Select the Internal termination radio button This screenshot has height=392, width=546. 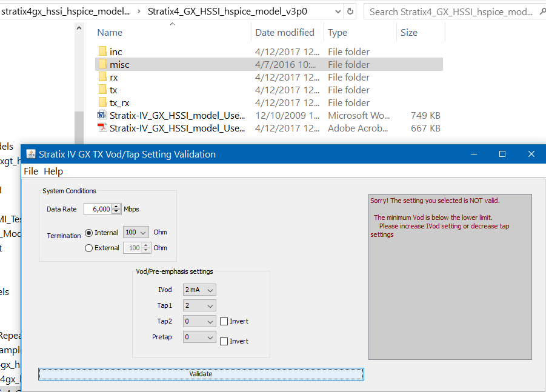click(x=89, y=233)
